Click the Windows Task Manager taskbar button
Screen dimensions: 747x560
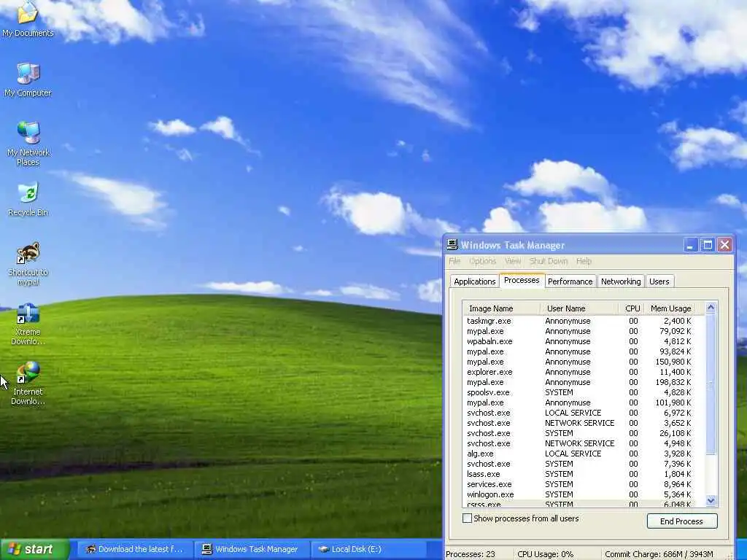(x=252, y=549)
